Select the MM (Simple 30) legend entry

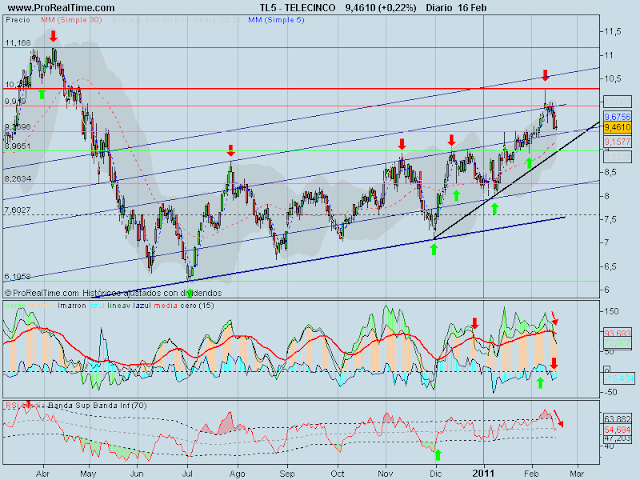click(71, 20)
